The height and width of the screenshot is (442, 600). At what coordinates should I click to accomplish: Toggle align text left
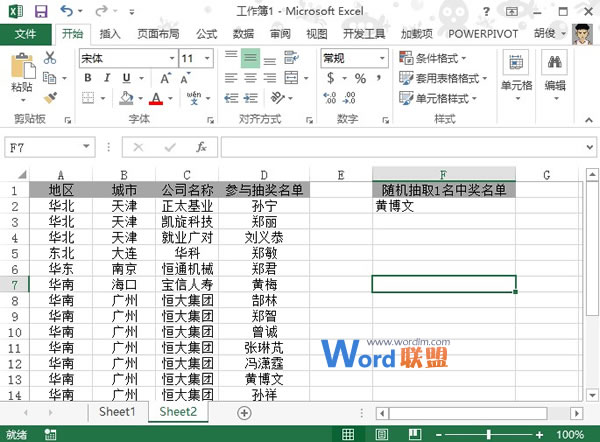click(x=231, y=78)
